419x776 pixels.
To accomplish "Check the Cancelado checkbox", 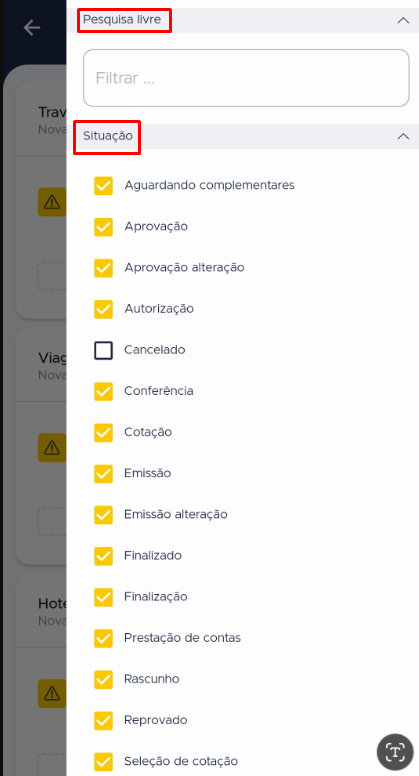I will point(103,350).
